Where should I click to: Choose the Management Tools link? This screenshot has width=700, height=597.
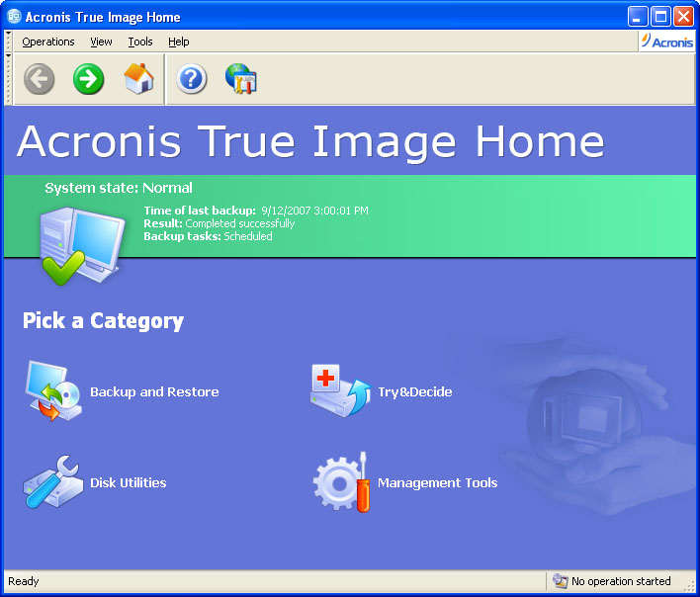click(437, 482)
